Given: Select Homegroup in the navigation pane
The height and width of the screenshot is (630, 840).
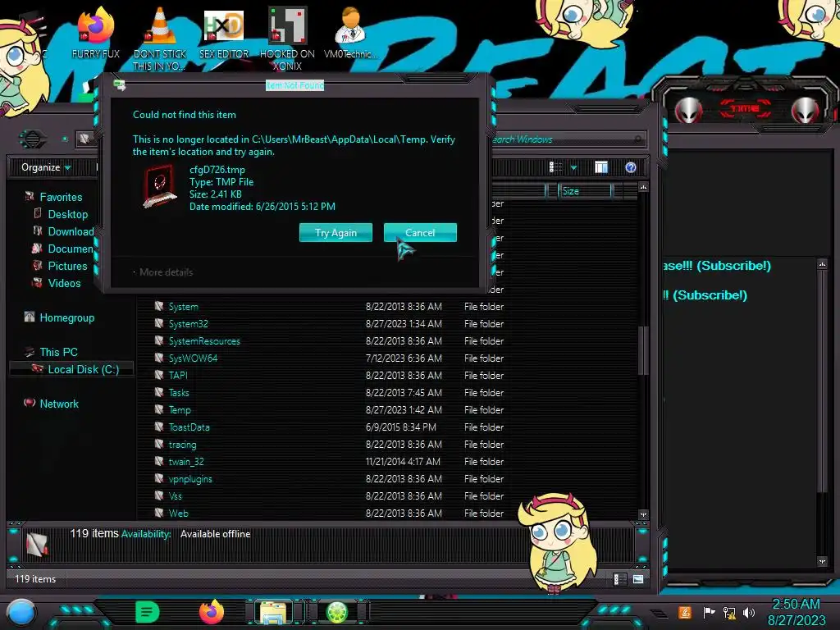Looking at the screenshot, I should [66, 317].
